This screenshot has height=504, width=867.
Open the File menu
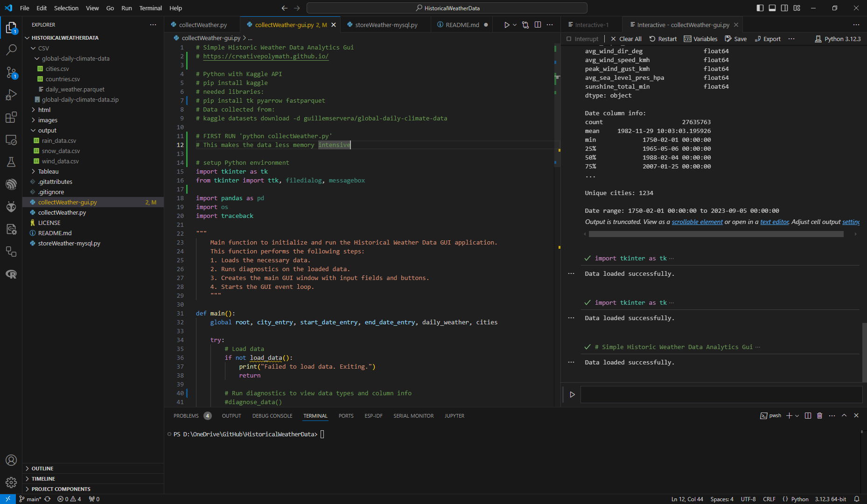point(25,8)
